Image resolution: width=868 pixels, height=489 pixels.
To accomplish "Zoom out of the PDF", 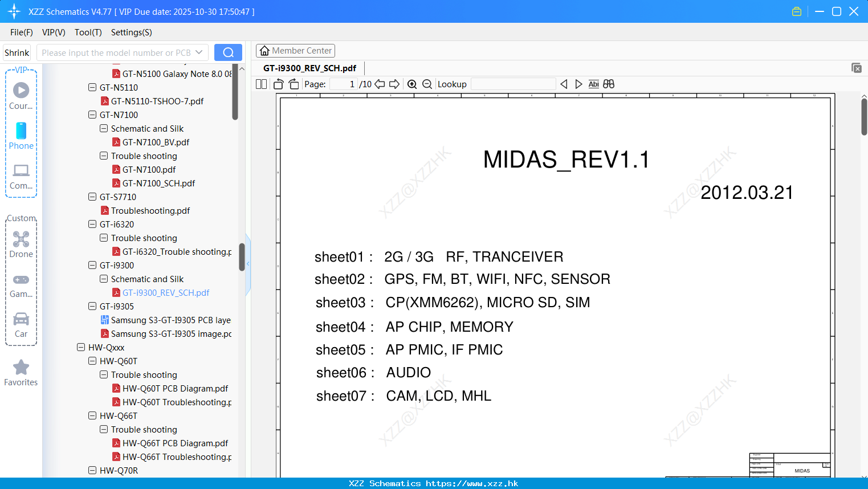I will point(427,84).
